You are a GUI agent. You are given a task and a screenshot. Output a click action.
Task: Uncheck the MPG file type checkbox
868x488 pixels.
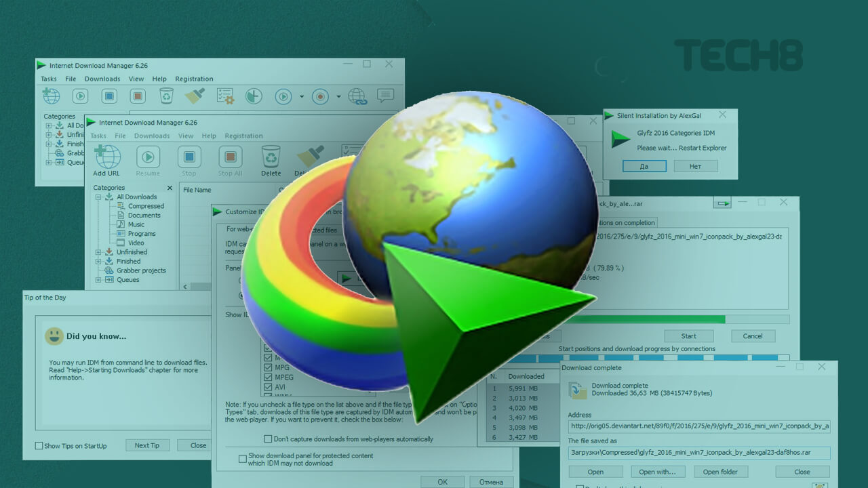click(267, 367)
